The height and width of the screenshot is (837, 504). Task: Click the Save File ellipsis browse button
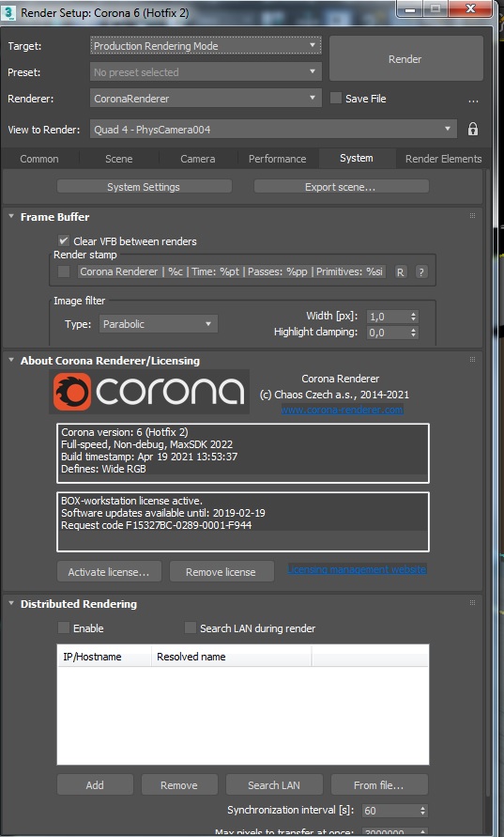click(473, 100)
